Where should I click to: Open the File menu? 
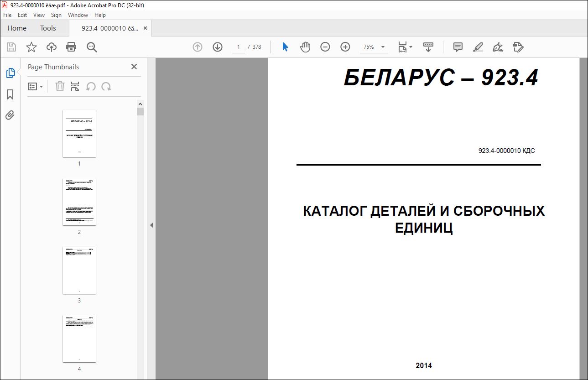tap(8, 15)
